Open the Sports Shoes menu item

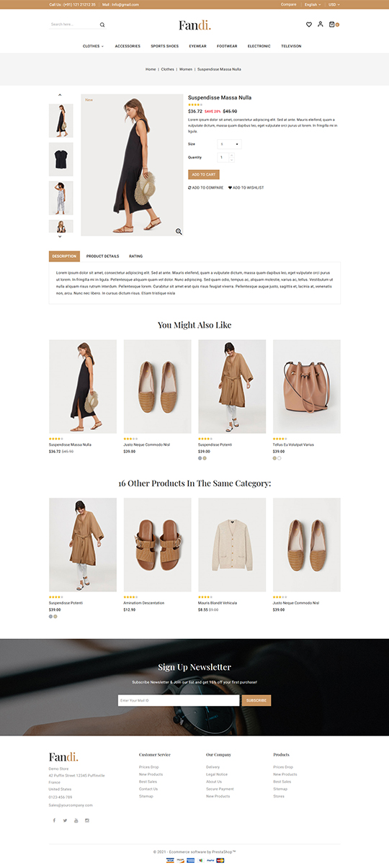point(164,46)
